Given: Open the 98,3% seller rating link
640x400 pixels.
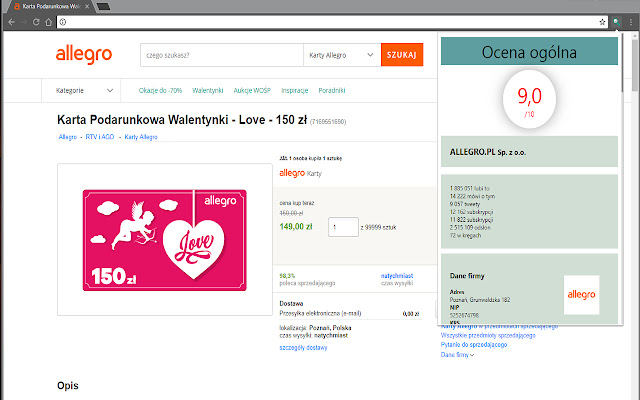Looking at the screenshot, I should 287,276.
